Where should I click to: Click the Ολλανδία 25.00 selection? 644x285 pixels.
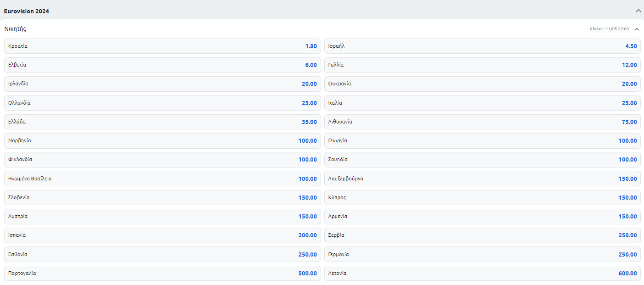pos(162,103)
